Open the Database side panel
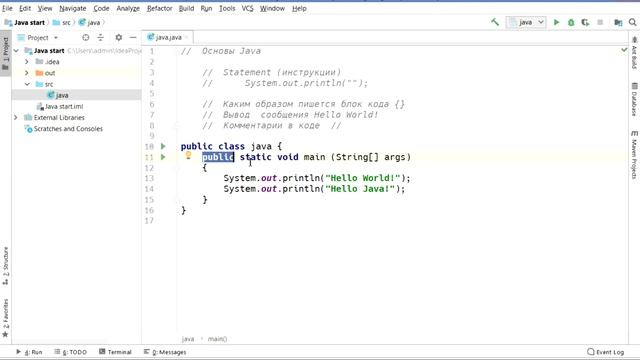Viewport: 640px width, 360px height. point(634,99)
